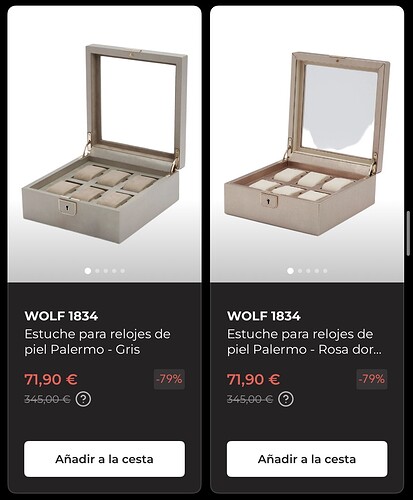Click WOLF 1834 brand on Rosa dorado product

[x=264, y=316]
